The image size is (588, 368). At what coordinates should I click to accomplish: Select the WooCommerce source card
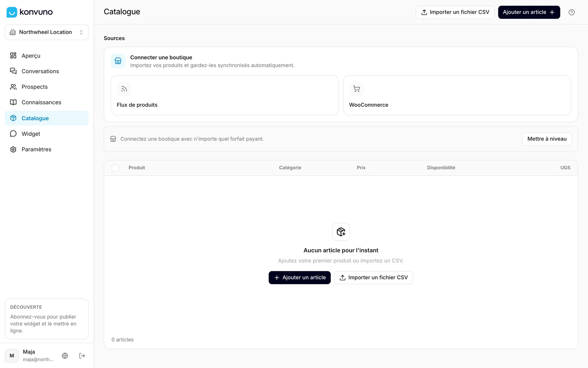pyautogui.click(x=457, y=95)
